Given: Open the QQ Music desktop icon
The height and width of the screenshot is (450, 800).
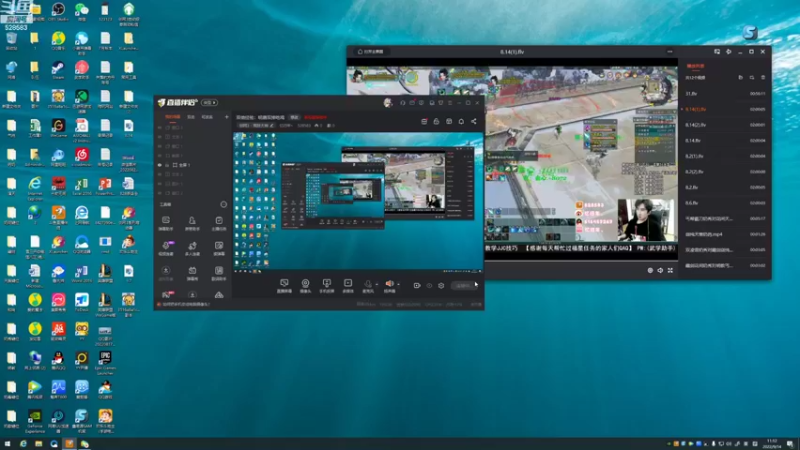Looking at the screenshot, I should point(58,41).
